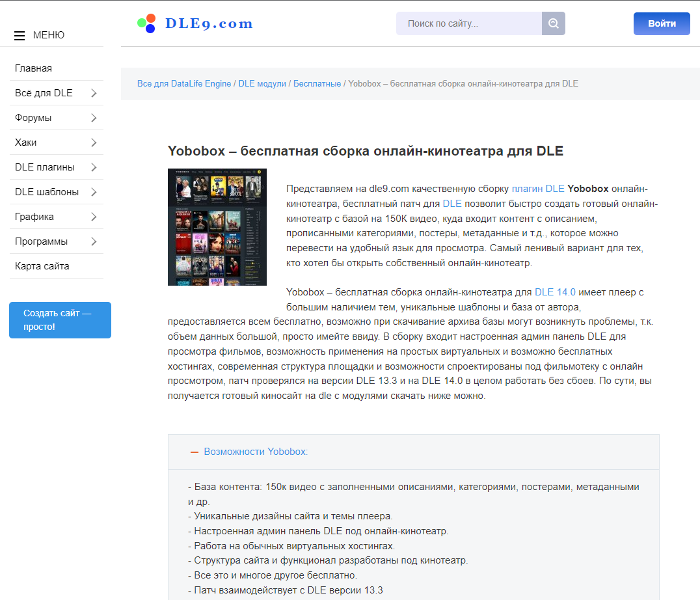Click the Возможности Yobobox: heading link
The height and width of the screenshot is (600, 700).
point(256,452)
